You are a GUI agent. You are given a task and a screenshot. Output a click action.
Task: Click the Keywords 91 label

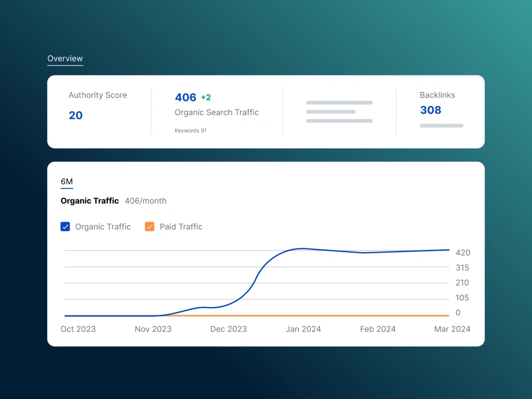pos(191,131)
